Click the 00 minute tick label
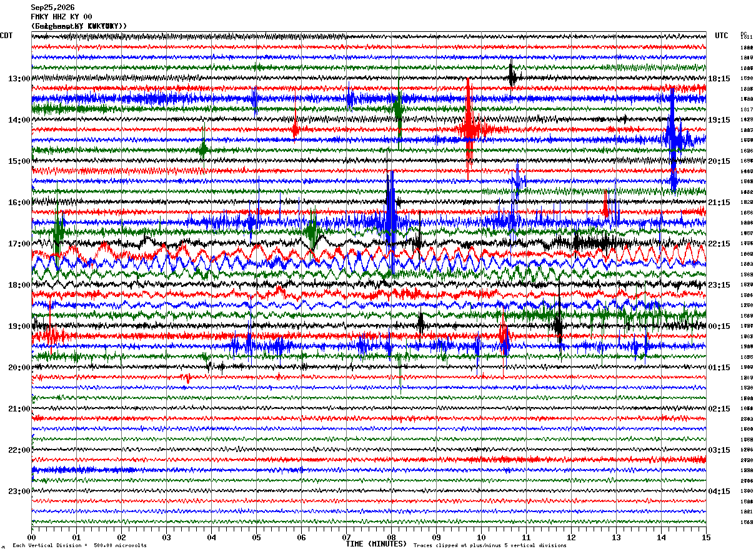Screen dimensions: 756x554 [x=31, y=537]
